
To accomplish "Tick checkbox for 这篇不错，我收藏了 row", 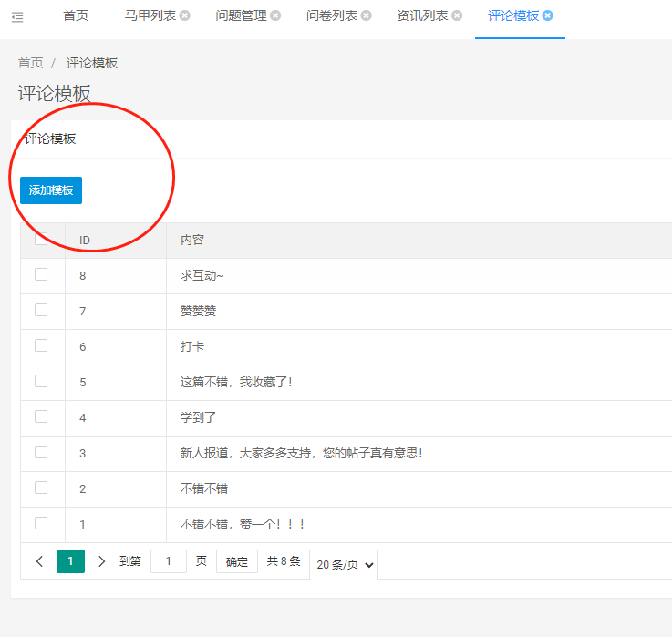I will click(41, 381).
